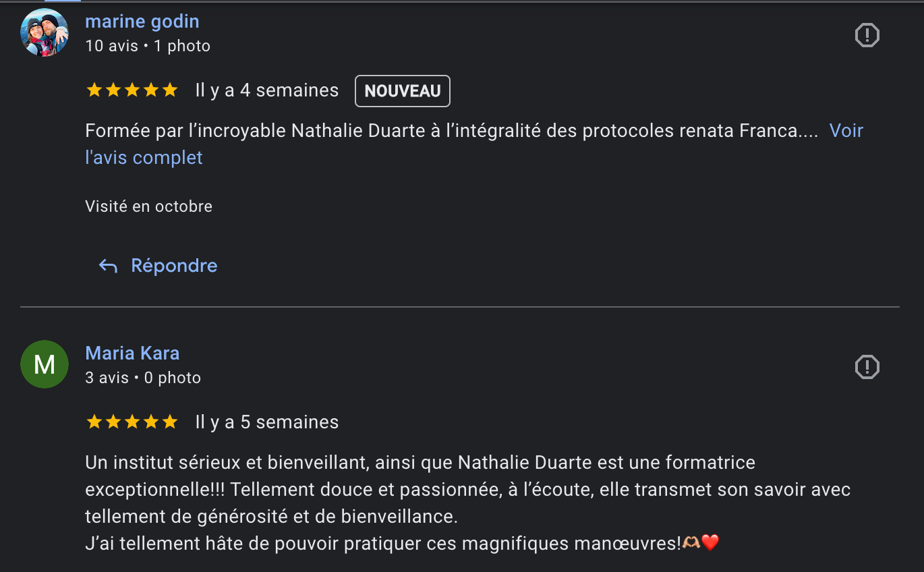The width and height of the screenshot is (924, 572).
Task: Click "3 avis • 0 photo" under Maria Kara
Action: [x=143, y=378]
